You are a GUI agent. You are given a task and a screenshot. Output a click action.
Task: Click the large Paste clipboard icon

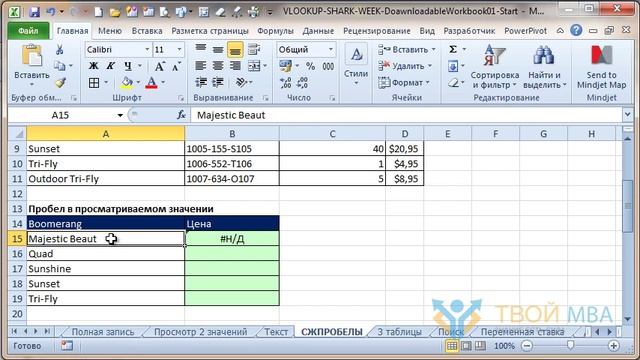pyautogui.click(x=32, y=56)
